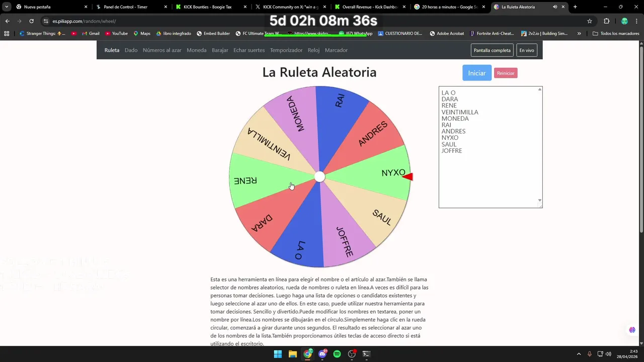
Task: Open the Chrome extensions menu
Action: 606,21
